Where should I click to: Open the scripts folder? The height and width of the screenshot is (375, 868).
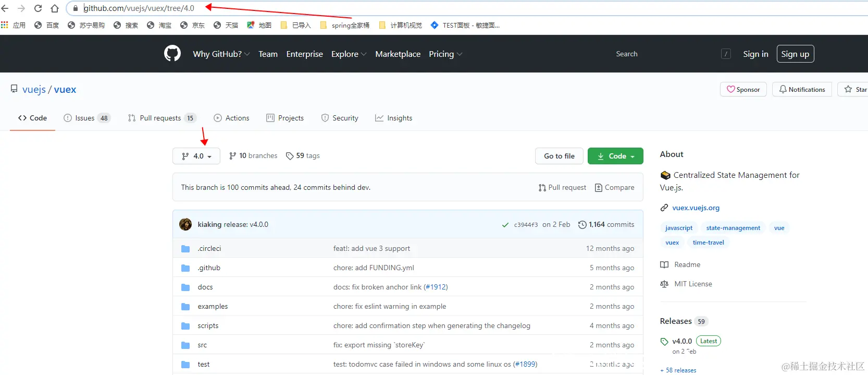(208, 326)
